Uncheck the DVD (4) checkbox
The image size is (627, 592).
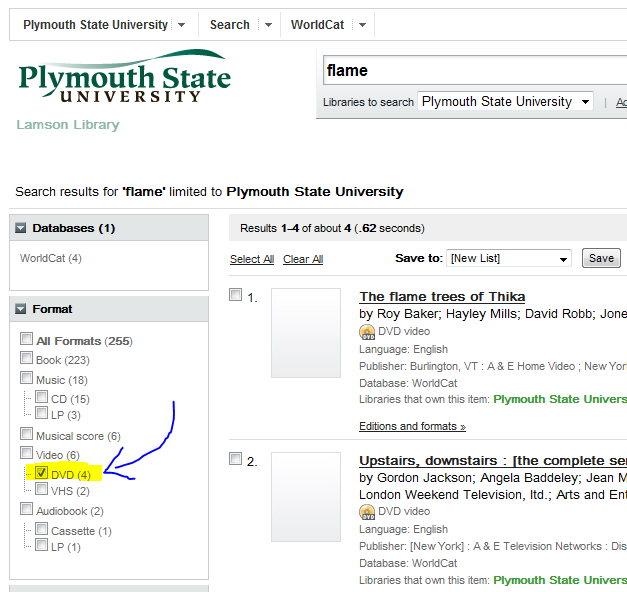pos(42,472)
